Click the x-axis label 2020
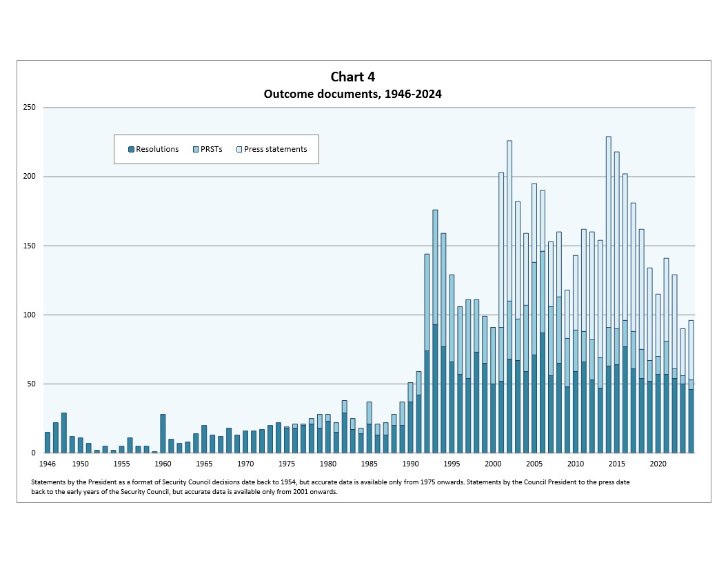 (658, 464)
